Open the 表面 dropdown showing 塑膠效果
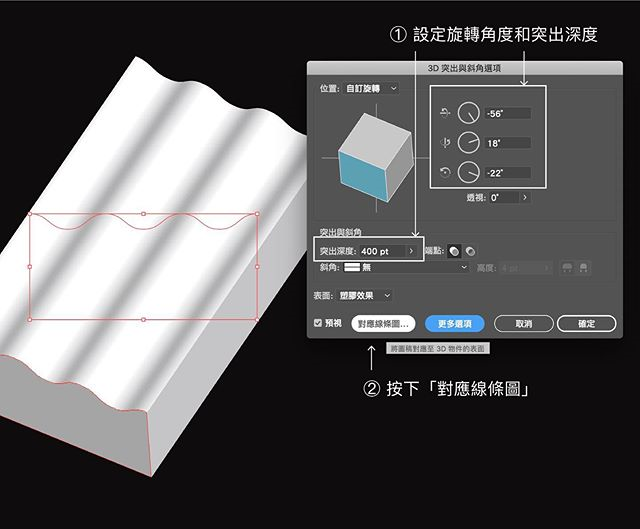Screen dimensions: 640x529 (365, 296)
